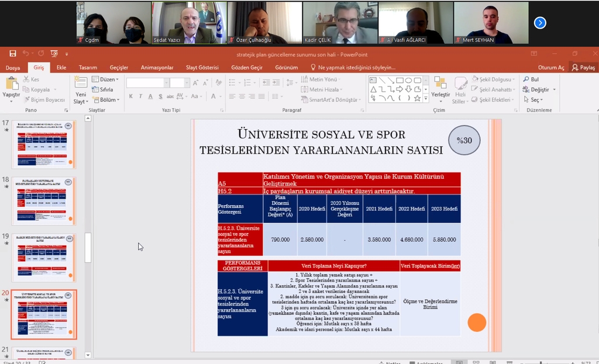Select the star shape in shapes gallery
This screenshot has width=599, height=364.
pyautogui.click(x=417, y=98)
